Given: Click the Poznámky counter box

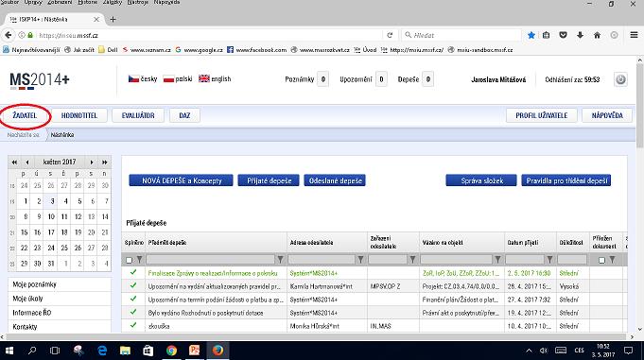Looking at the screenshot, I should click(323, 79).
